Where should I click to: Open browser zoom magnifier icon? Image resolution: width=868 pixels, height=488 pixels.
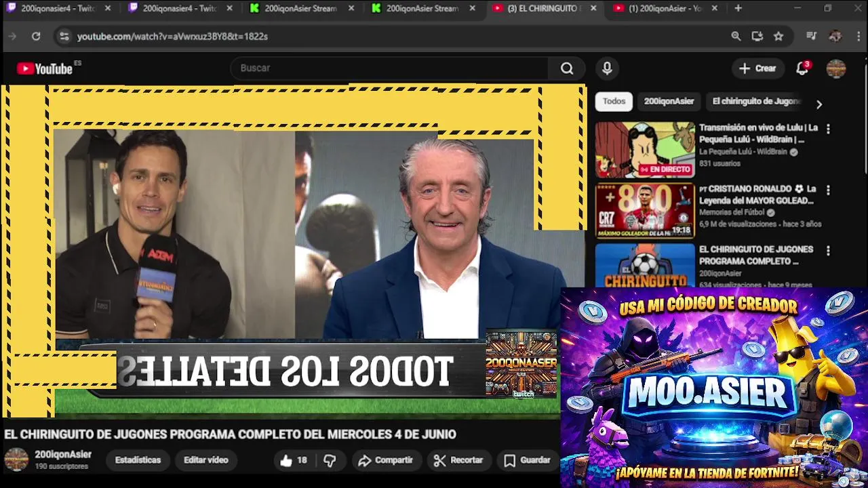point(736,37)
